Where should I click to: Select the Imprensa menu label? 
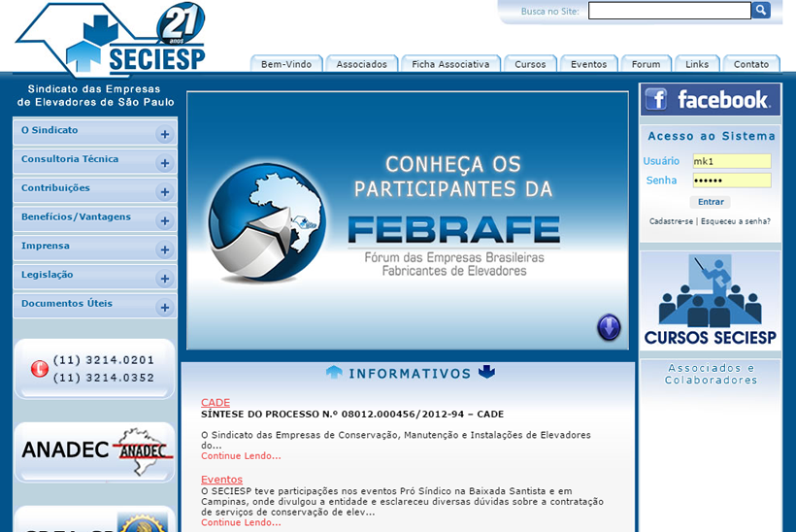click(46, 246)
